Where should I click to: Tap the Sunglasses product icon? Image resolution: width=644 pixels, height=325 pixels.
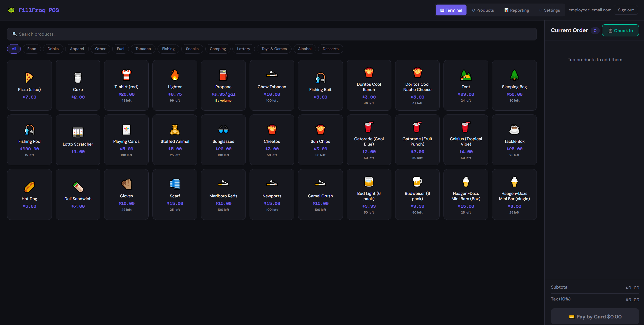(223, 130)
